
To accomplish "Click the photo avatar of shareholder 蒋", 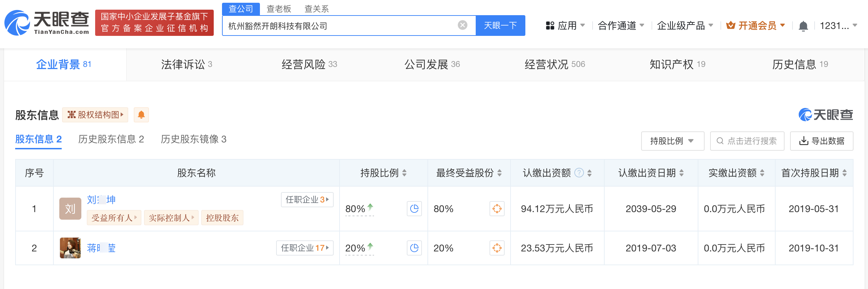I will [70, 248].
